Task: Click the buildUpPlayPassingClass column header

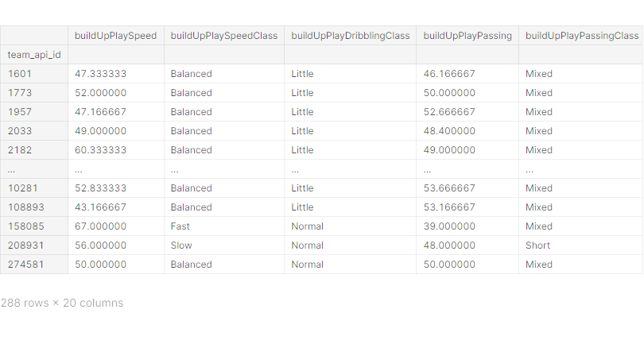Action: tap(582, 36)
